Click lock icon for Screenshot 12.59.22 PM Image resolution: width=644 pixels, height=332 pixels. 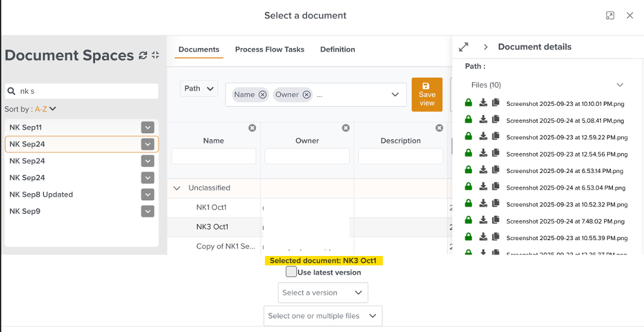pyautogui.click(x=468, y=136)
